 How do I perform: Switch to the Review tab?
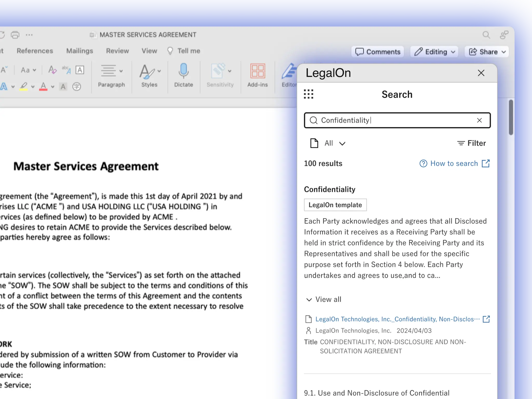(x=117, y=51)
